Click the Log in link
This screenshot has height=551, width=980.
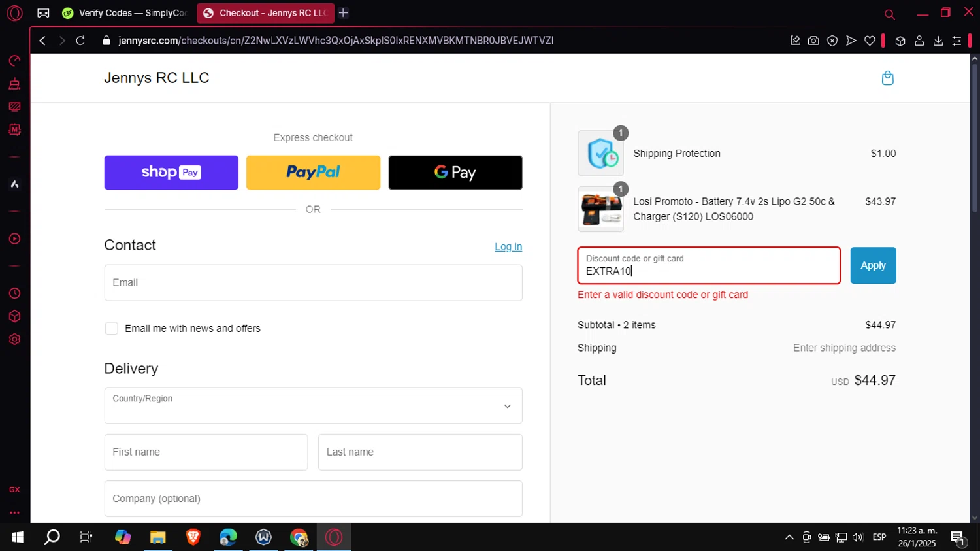click(x=508, y=246)
